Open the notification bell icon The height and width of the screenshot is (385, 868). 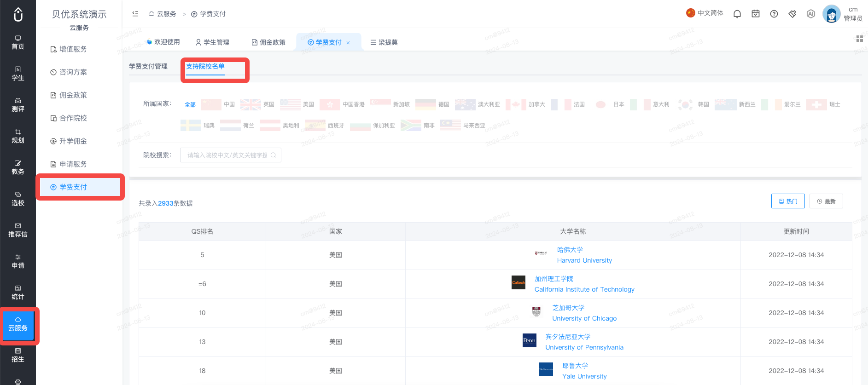tap(737, 14)
